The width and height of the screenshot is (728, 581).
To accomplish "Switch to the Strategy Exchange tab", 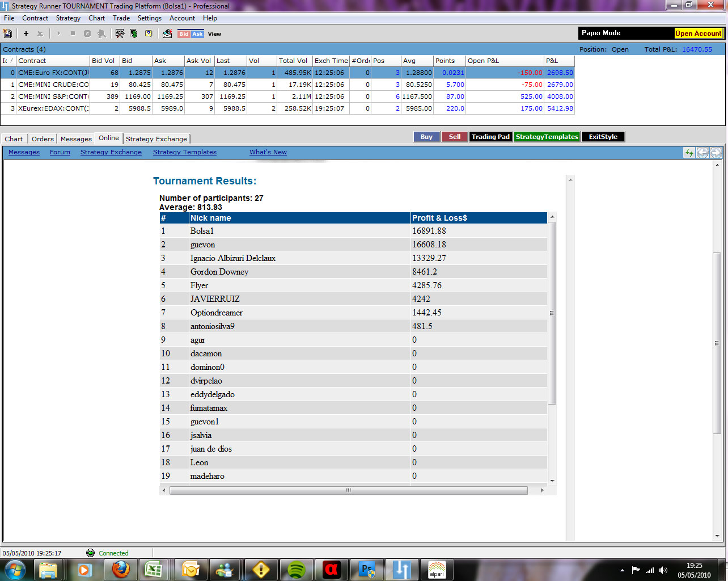I will (x=156, y=139).
